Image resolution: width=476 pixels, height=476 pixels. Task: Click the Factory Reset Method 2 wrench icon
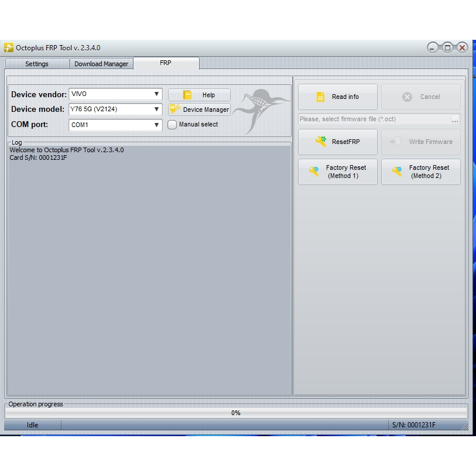pyautogui.click(x=398, y=172)
